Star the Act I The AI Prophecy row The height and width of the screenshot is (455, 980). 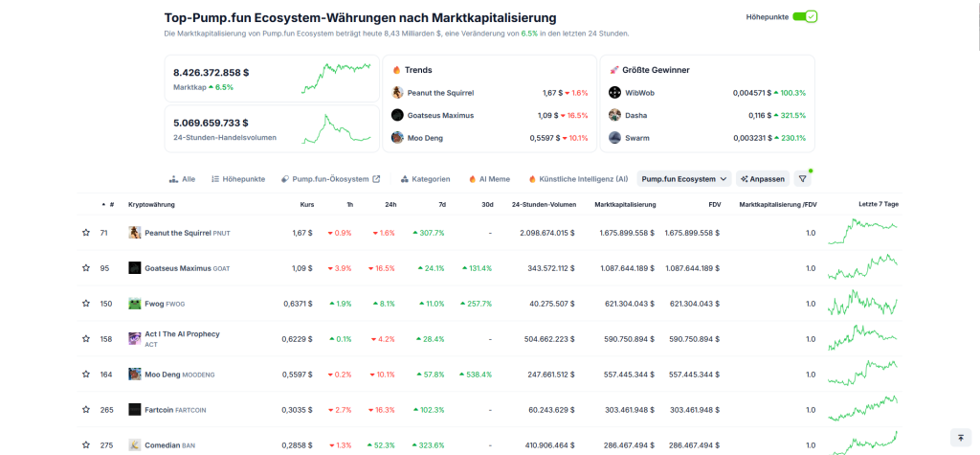tap(85, 338)
